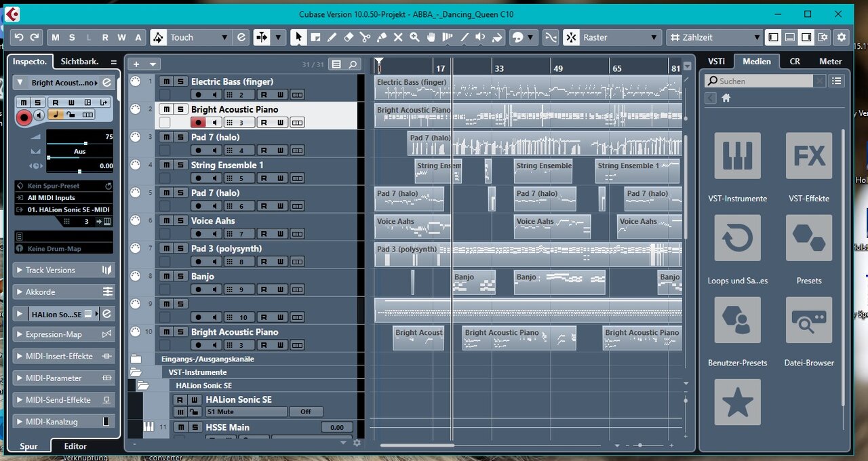Select the Mute X tool
Screen dimensions: 868x461
(398, 37)
